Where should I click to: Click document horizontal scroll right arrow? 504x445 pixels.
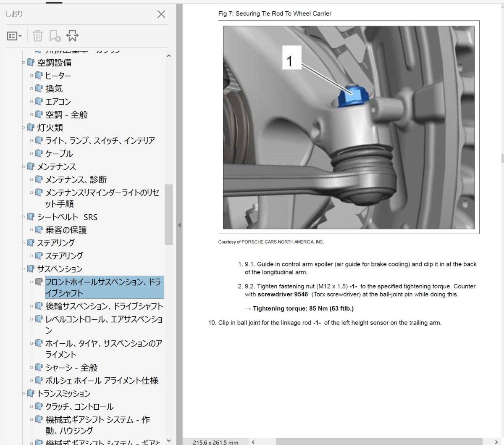[x=497, y=442]
